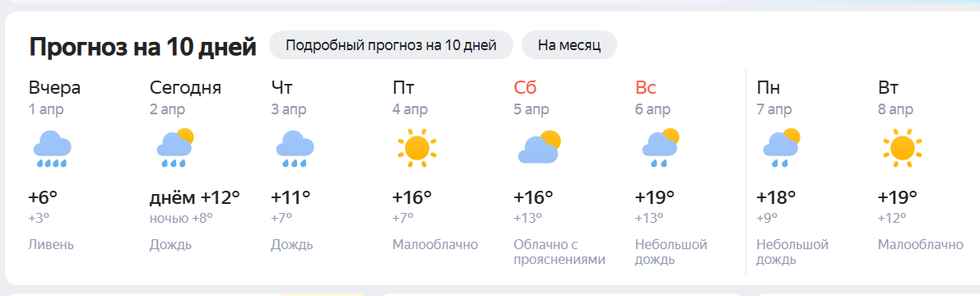Click Tuesday 8 April sun icon
Image resolution: width=980 pixels, height=296 pixels.
click(x=903, y=148)
